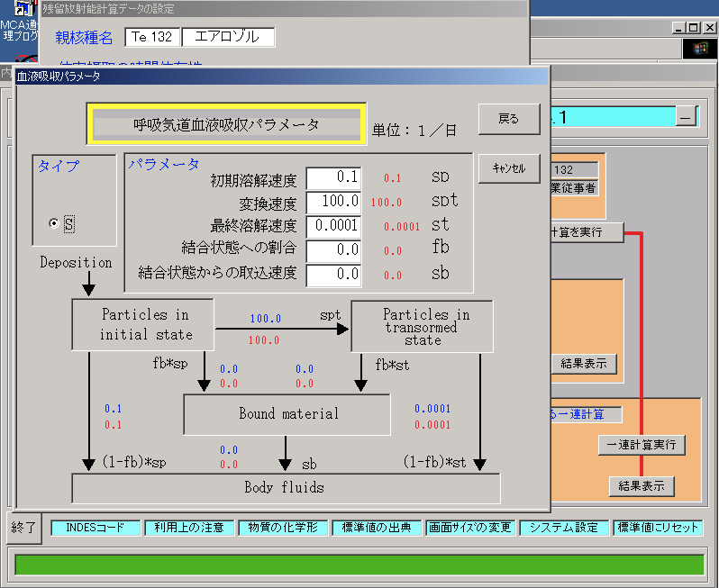Run 一連計算実行

[641, 445]
